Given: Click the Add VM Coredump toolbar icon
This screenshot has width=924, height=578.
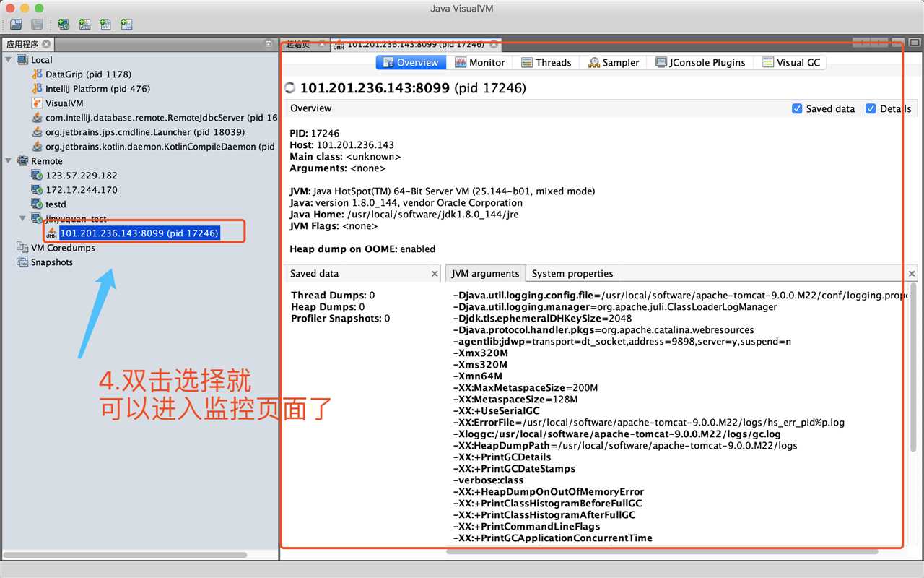Looking at the screenshot, I should pos(105,25).
